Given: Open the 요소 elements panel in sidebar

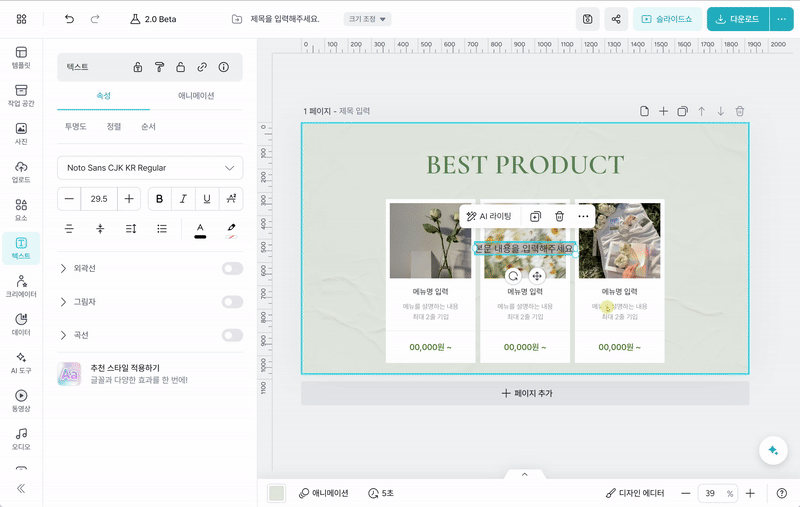Looking at the screenshot, I should point(21,209).
